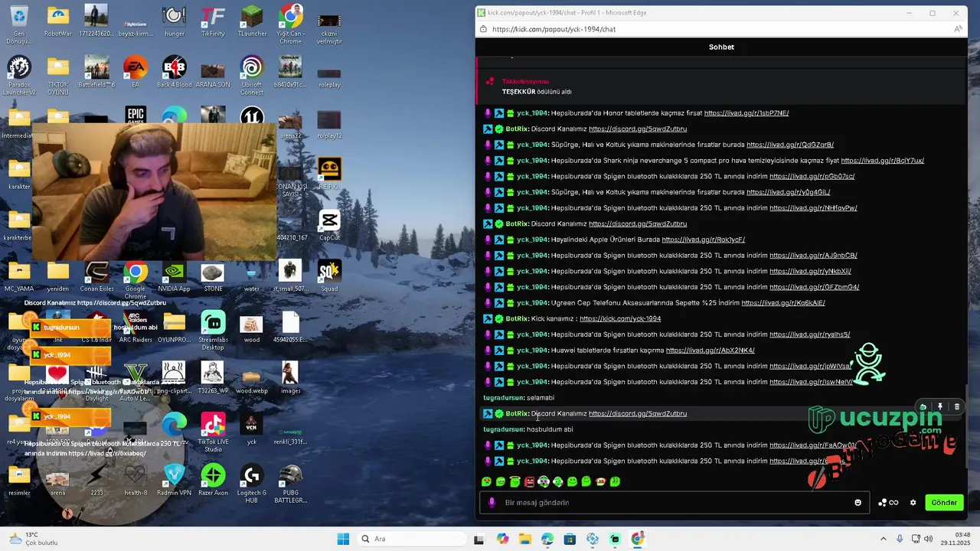Launch the PUBG BATTLEGROUNDS shortcut
This screenshot has width=980, height=551.
pyautogui.click(x=290, y=484)
